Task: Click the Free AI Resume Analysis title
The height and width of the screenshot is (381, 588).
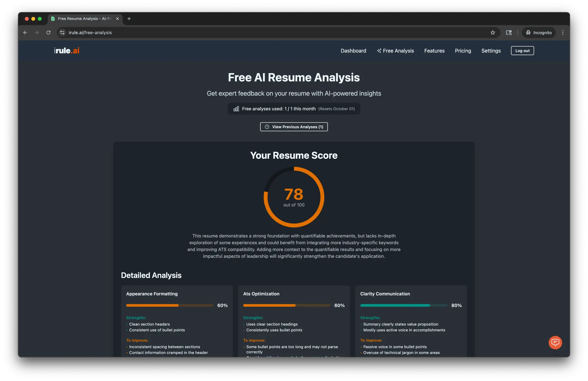Action: coord(294,78)
